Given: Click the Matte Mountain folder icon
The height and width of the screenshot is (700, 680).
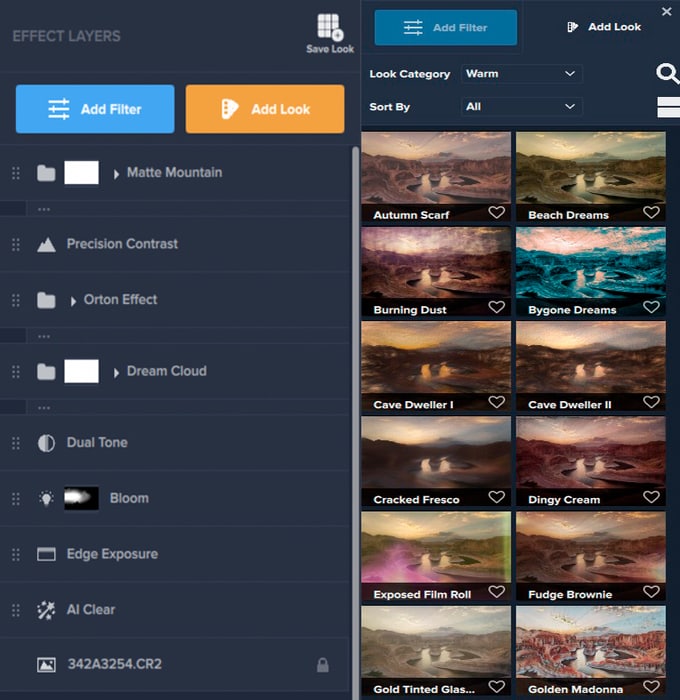Looking at the screenshot, I should pos(46,173).
